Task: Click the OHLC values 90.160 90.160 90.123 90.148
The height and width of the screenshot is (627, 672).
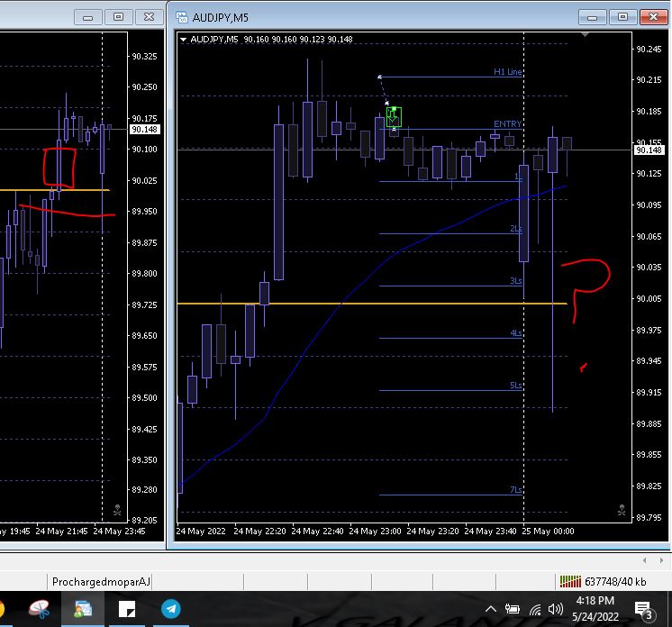Action: (x=298, y=40)
